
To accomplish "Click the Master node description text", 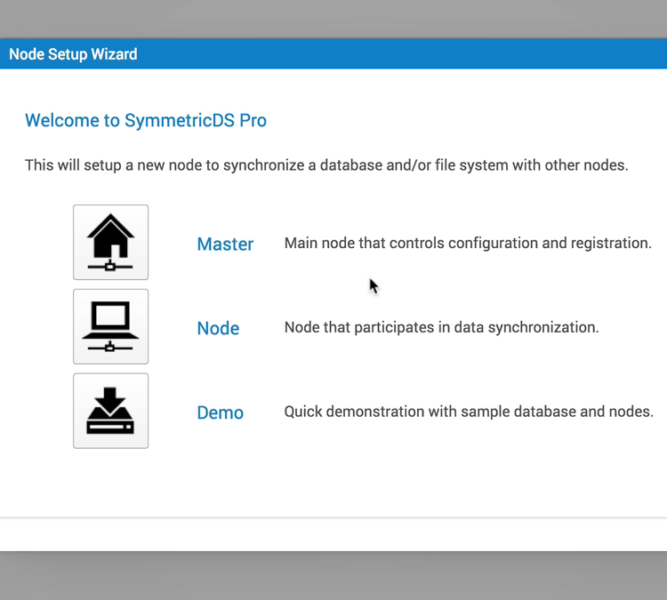I will pos(468,243).
